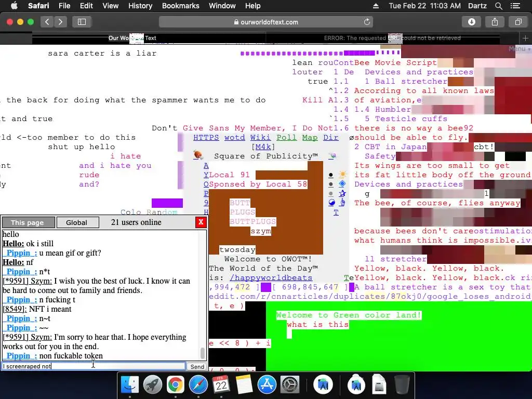Show the Safari tab overview

point(518,22)
